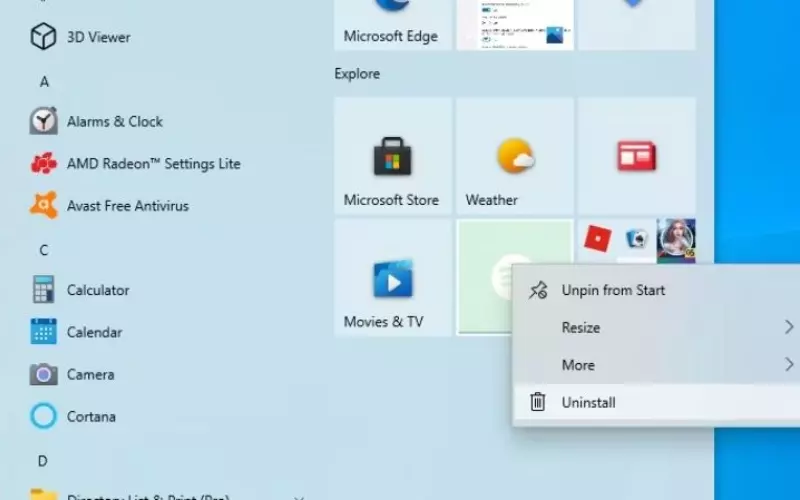The image size is (800, 500).
Task: Launch the Movies & TV tile
Action: (x=393, y=278)
